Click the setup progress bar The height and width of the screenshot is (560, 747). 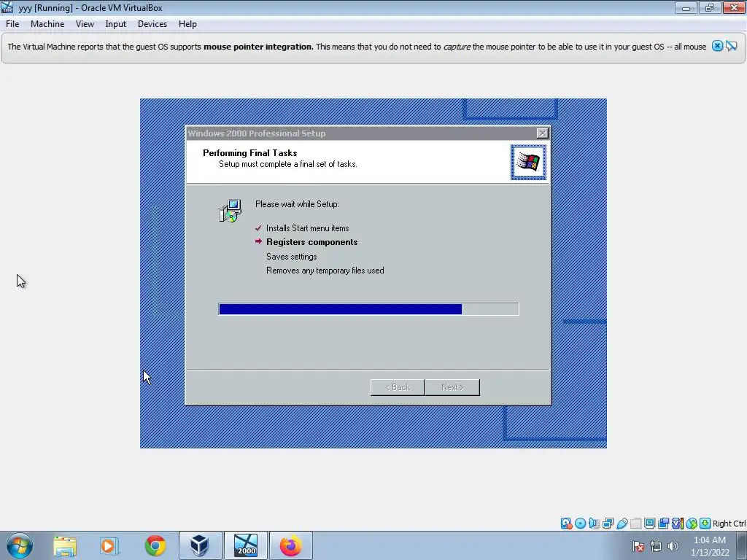pyautogui.click(x=368, y=309)
